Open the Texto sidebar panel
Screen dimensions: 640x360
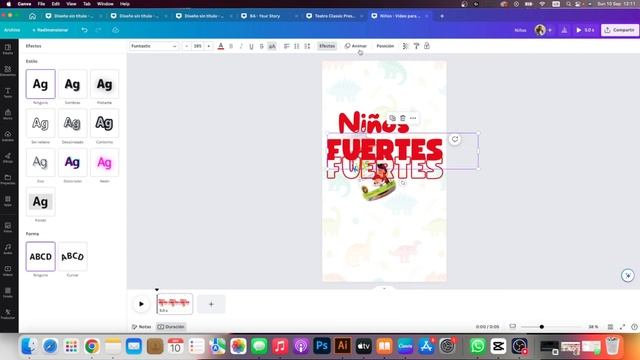(8, 93)
